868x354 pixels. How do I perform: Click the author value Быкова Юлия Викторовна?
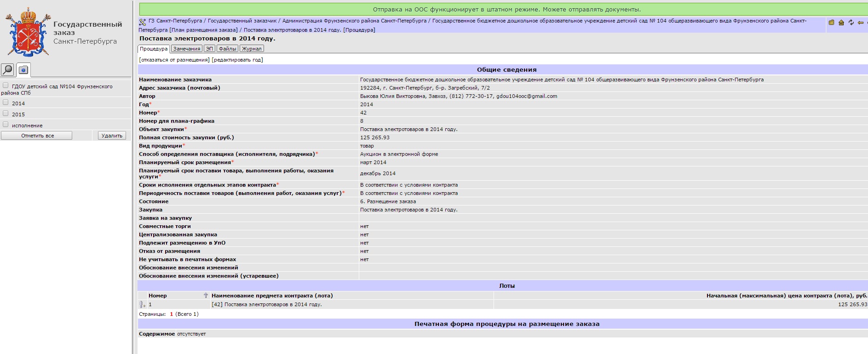click(x=393, y=96)
